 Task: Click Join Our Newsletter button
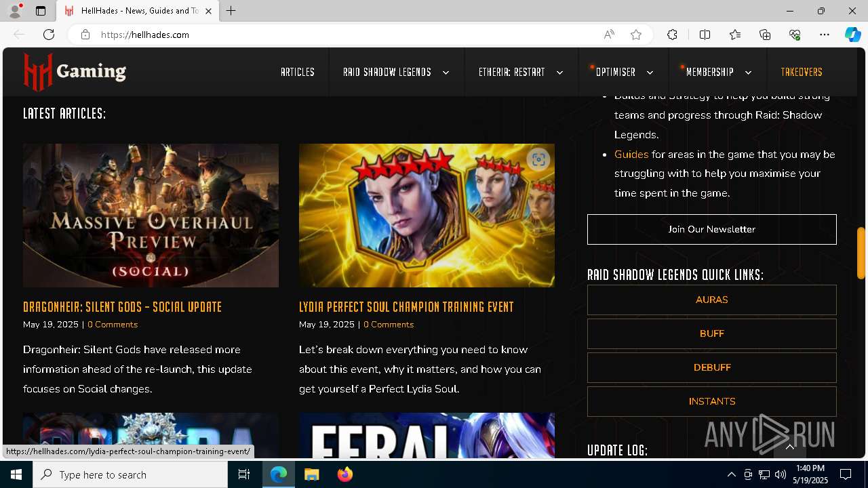[712, 229]
